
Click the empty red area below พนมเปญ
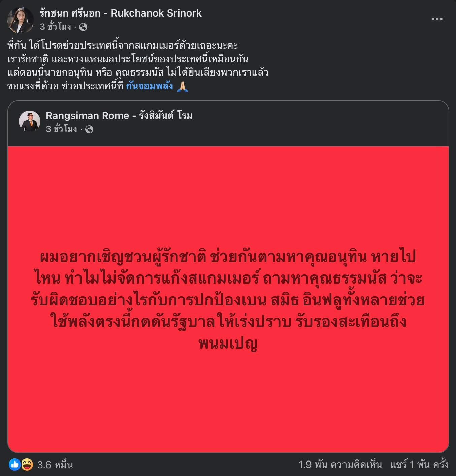tap(228, 401)
